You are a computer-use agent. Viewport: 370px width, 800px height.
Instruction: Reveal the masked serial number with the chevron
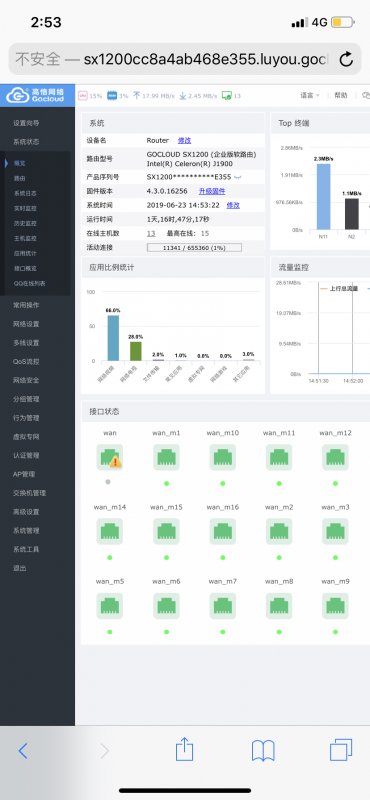(x=237, y=177)
